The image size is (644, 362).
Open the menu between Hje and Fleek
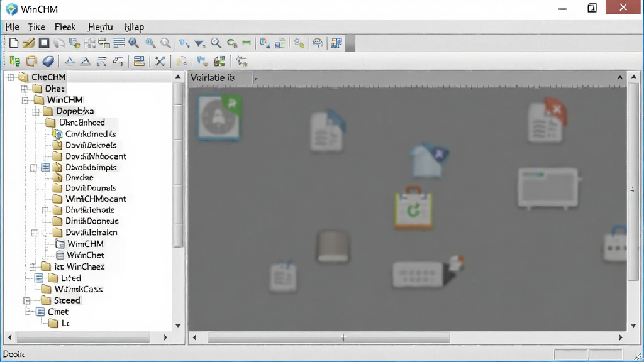36,27
